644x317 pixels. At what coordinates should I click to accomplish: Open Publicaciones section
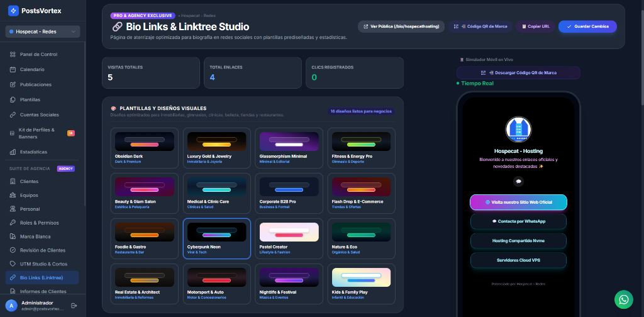(43, 84)
